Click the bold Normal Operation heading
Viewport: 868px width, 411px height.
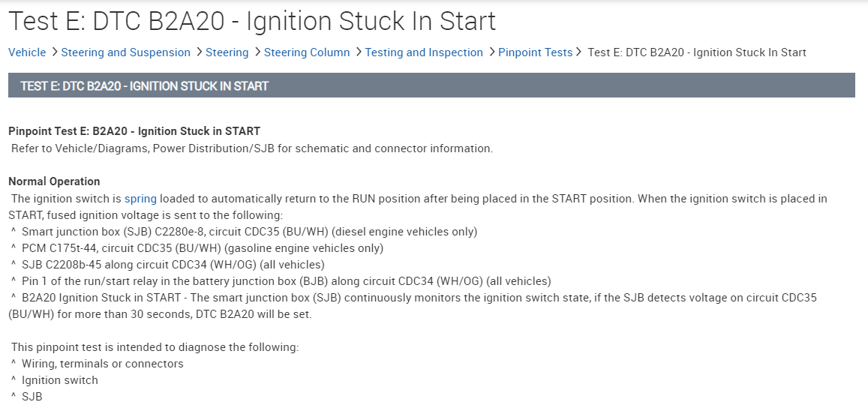tap(54, 181)
